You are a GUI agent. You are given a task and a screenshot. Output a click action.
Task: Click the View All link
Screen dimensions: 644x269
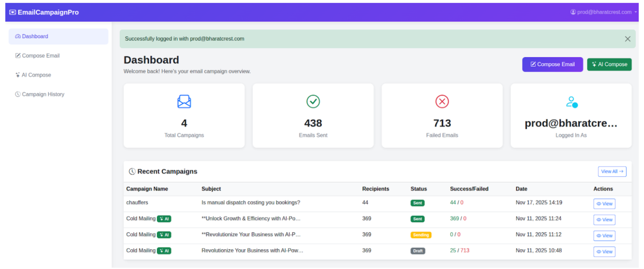pyautogui.click(x=612, y=172)
